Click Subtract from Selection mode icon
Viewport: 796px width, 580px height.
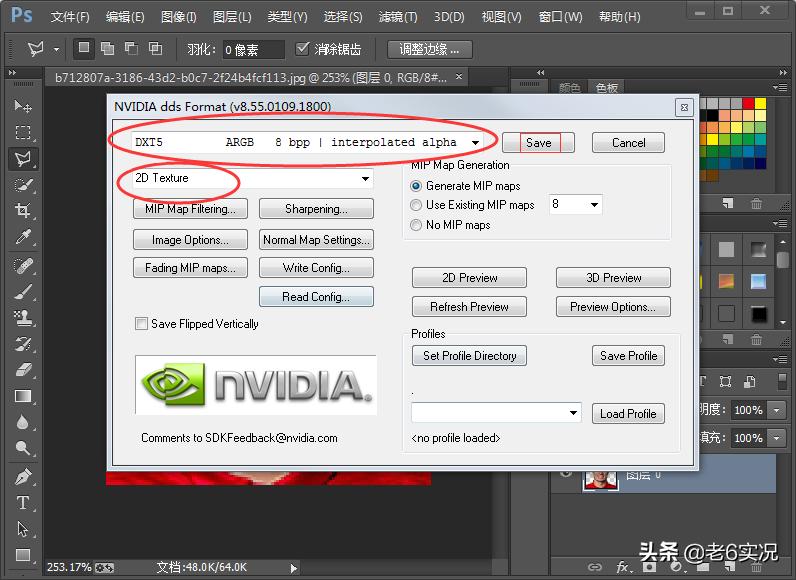point(131,48)
